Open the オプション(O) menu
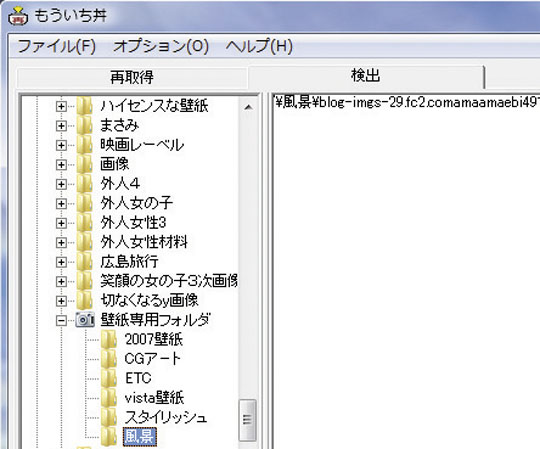The image size is (540, 449). (x=161, y=46)
